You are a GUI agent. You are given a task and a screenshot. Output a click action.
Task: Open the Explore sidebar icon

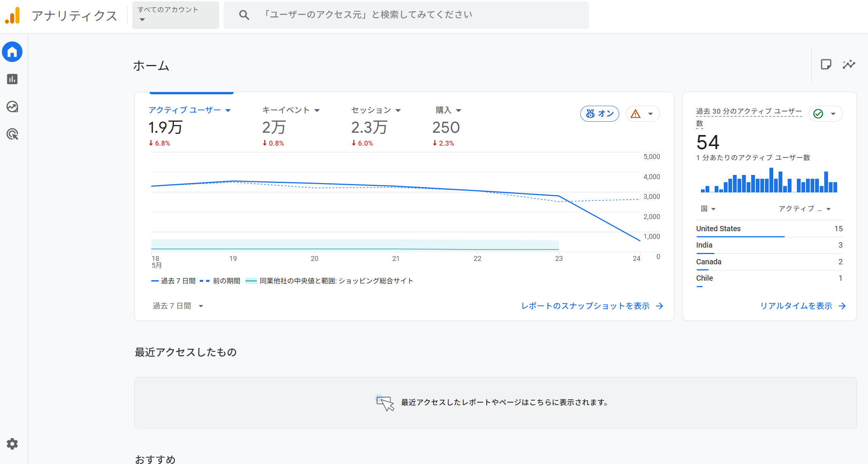(12, 107)
